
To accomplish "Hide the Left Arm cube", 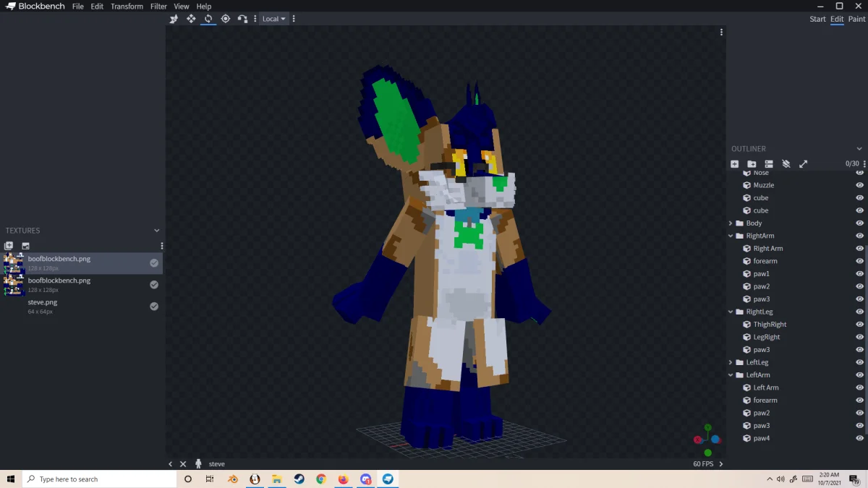I will click(x=860, y=388).
